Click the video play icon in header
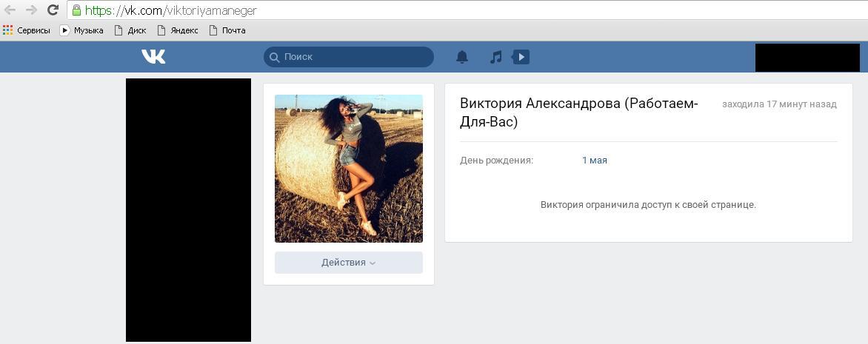Screen dimensions: 868x344 pos(521,57)
